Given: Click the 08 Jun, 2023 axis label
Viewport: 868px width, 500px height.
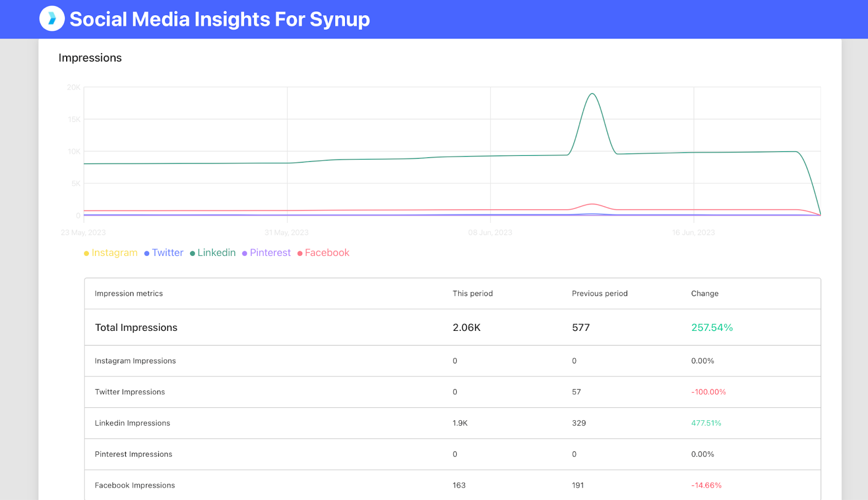Looking at the screenshot, I should 490,233.
